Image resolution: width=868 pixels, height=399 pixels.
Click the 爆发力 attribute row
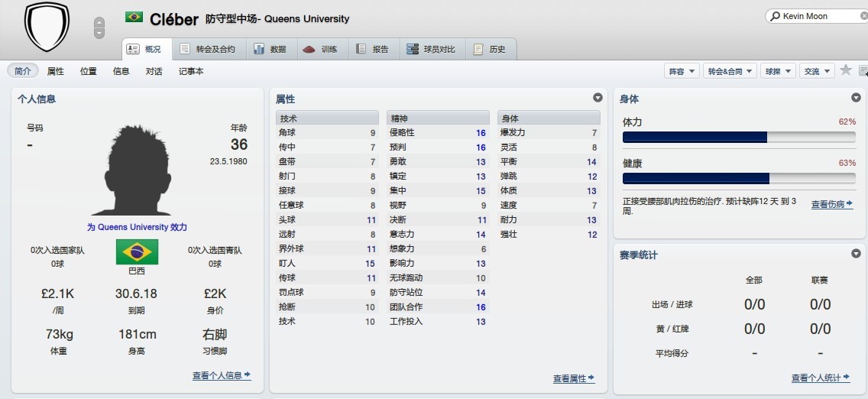(x=549, y=133)
